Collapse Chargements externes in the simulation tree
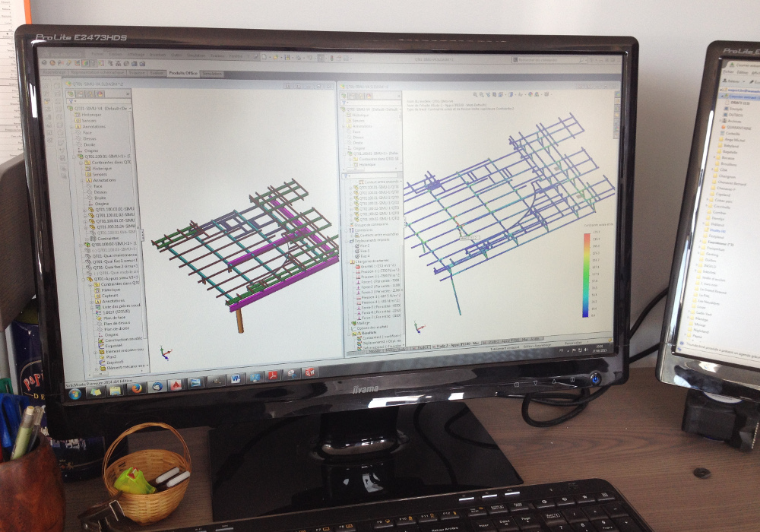Screen dimensions: 760x532 (x=347, y=261)
